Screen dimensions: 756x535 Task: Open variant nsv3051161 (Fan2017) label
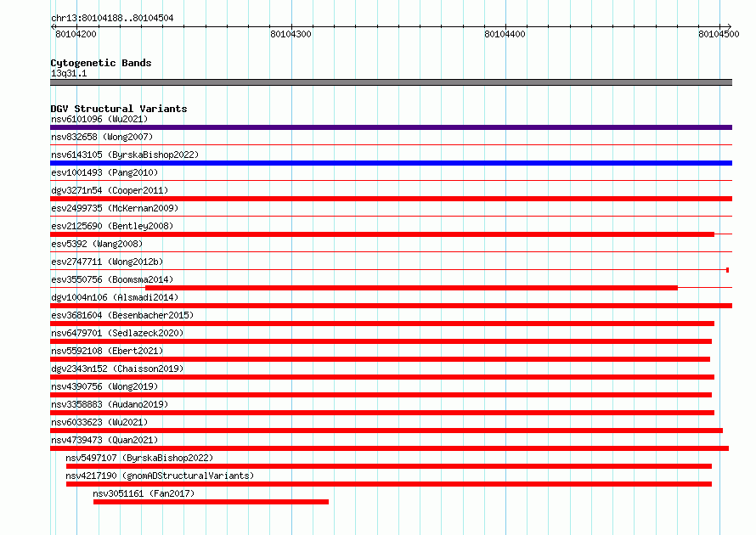tap(144, 493)
